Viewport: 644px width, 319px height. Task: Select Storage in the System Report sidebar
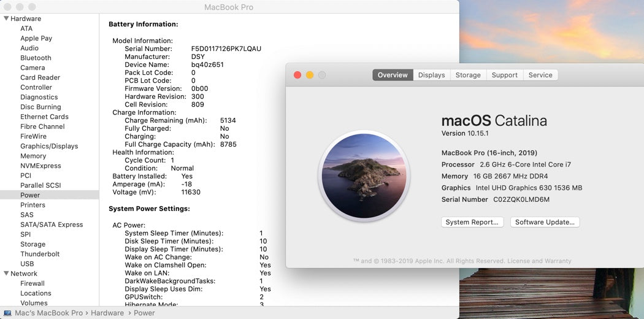(x=33, y=244)
